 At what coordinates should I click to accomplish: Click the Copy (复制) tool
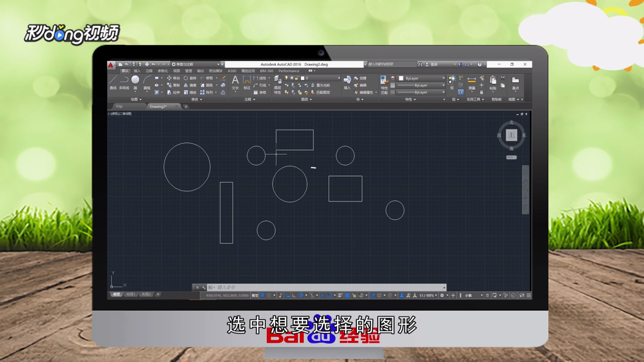coord(174,85)
